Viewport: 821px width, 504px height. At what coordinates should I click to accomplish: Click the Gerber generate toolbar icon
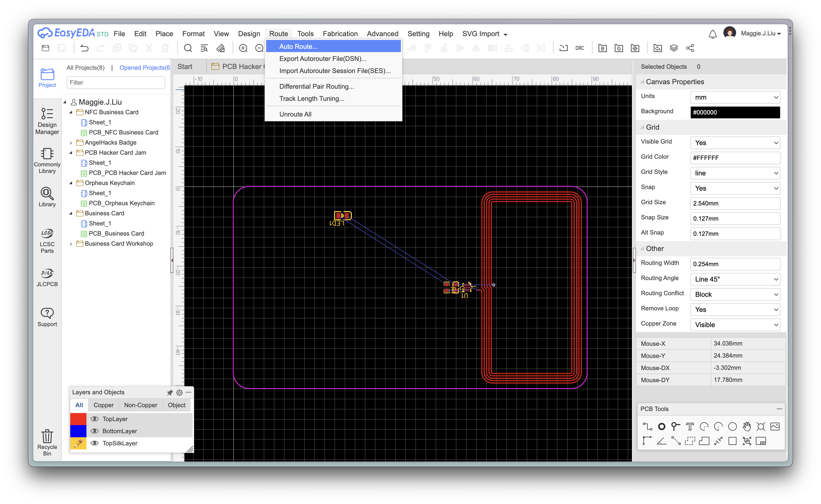pos(619,48)
